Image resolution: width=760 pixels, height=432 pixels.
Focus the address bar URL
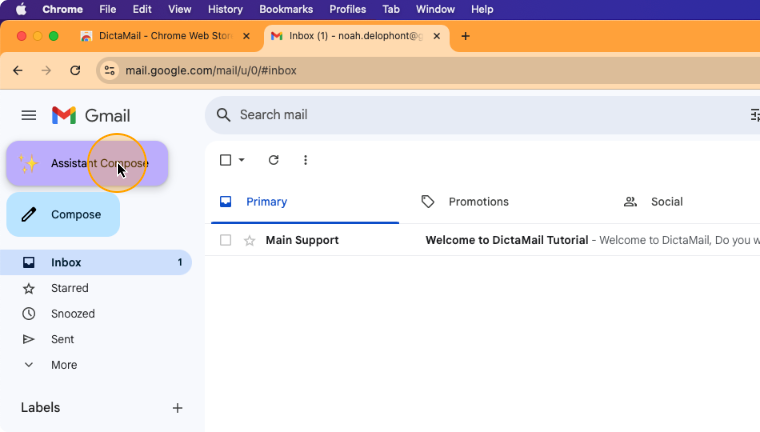(211, 71)
